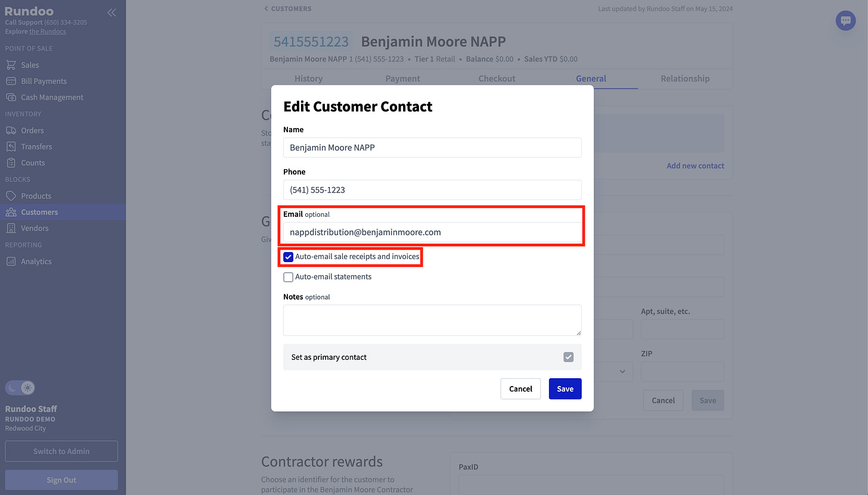Toggle Set as primary contact checkbox

point(569,357)
